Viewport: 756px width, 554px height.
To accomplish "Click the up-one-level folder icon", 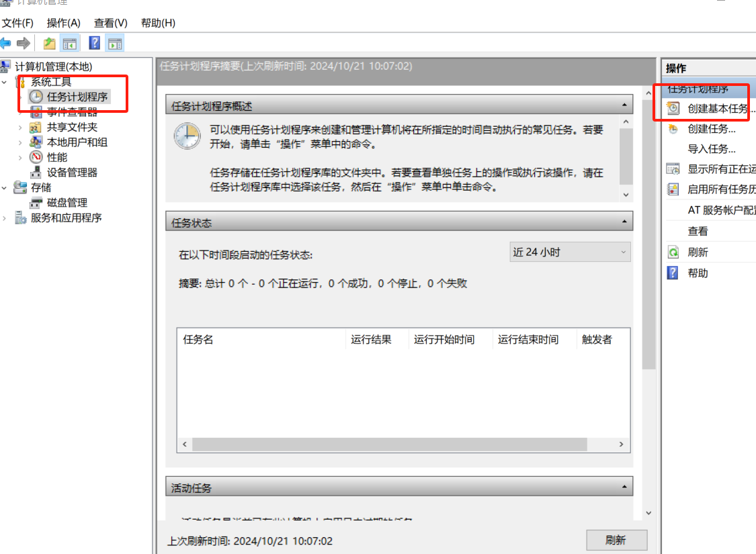I will pyautogui.click(x=49, y=44).
